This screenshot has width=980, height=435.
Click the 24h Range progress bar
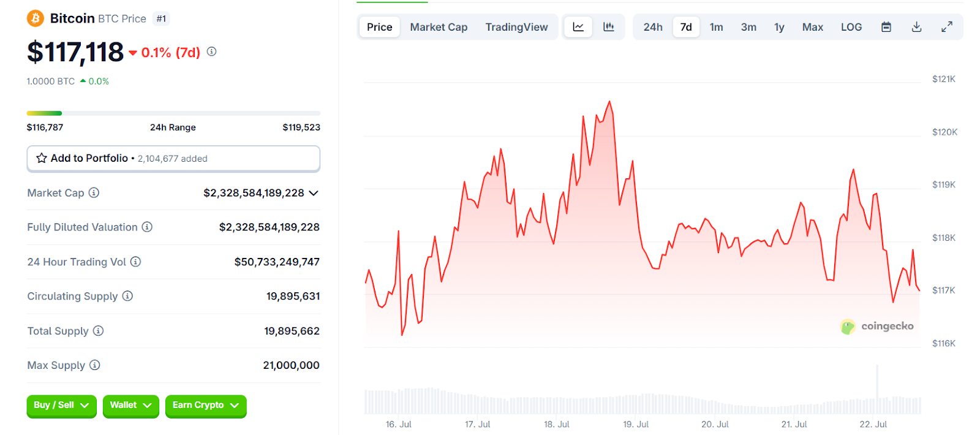point(173,113)
